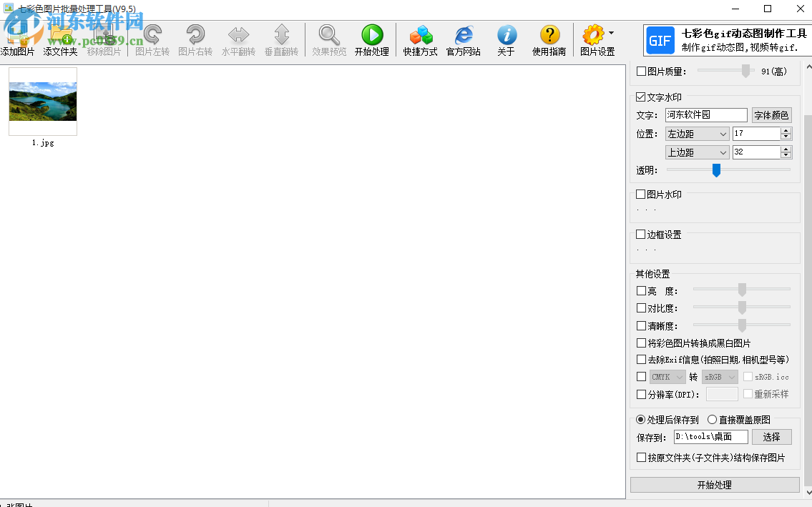Click the 字体颜色 button
The image size is (812, 507).
pyautogui.click(x=771, y=115)
